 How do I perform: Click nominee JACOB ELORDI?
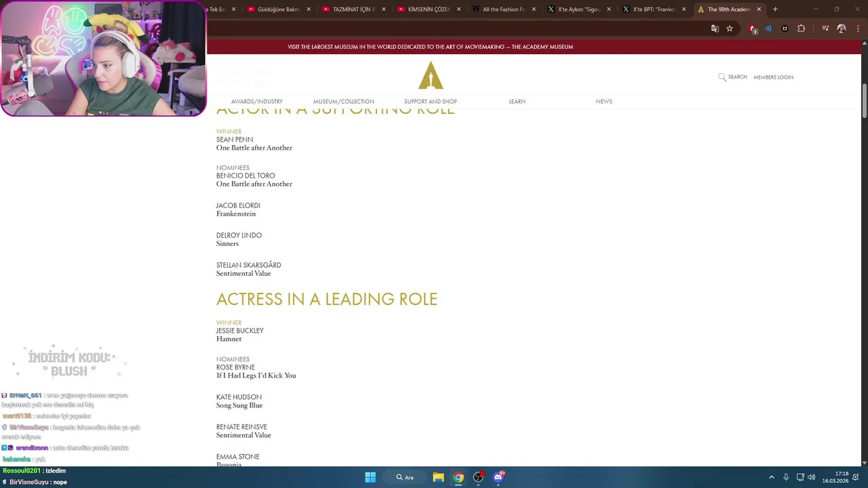click(238, 205)
